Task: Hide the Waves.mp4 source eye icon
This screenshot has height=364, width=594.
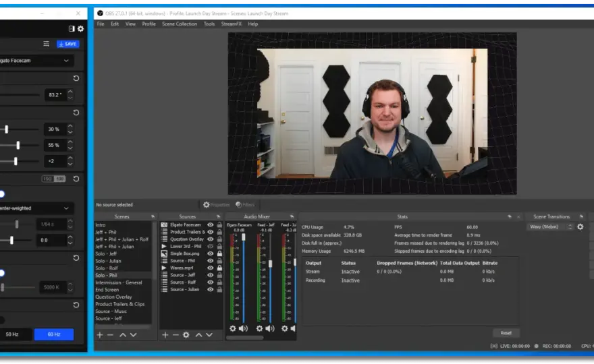Action: pos(210,268)
